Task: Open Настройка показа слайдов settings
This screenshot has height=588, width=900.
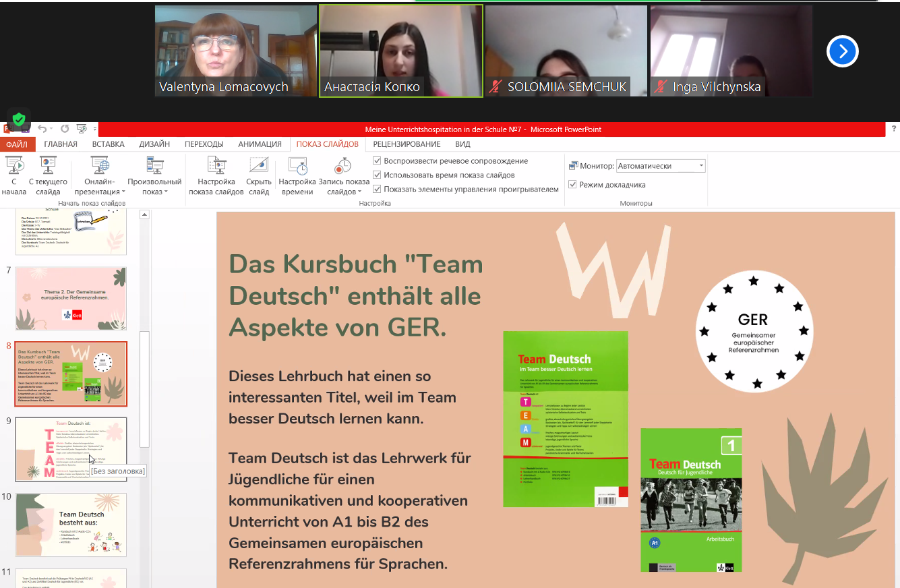Action: click(x=216, y=175)
